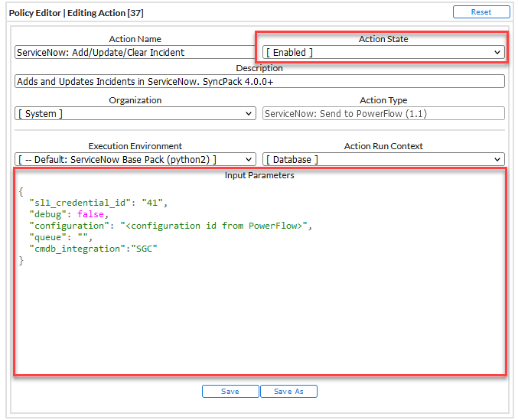Click the Action Name label

[135, 39]
